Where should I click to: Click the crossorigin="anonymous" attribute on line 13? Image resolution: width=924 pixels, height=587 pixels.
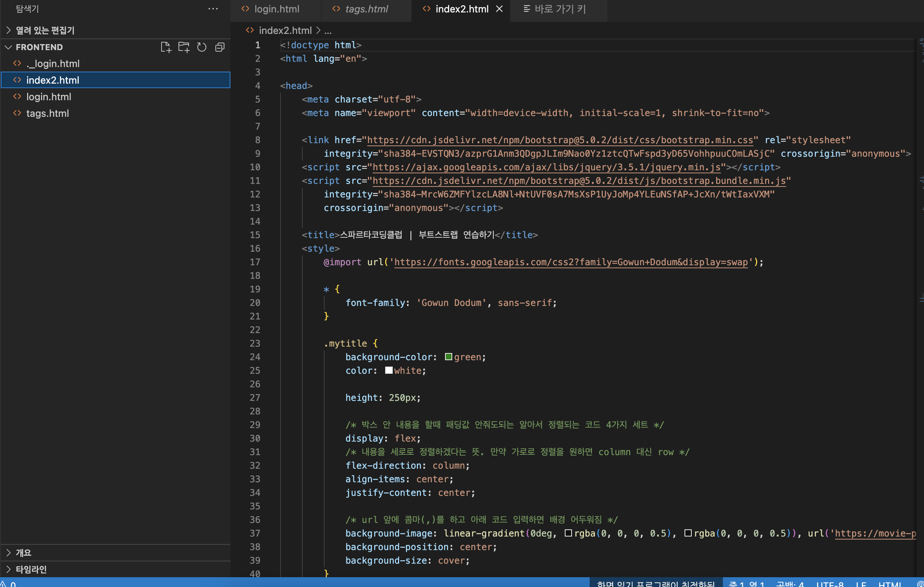click(x=386, y=208)
